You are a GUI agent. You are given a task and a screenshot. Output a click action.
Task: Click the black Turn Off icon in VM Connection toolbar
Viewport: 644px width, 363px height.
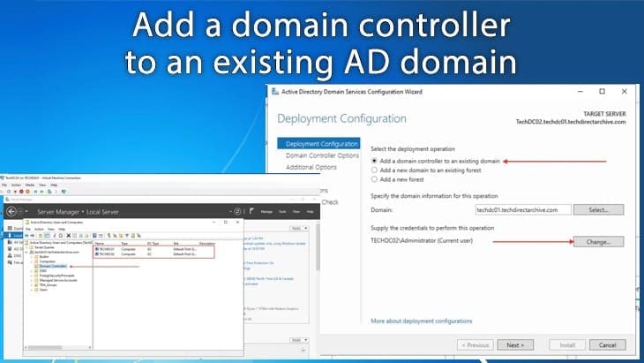(16, 192)
